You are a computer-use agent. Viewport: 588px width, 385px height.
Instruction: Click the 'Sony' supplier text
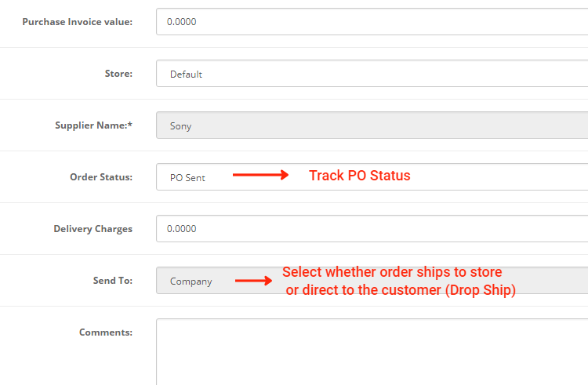pos(180,126)
